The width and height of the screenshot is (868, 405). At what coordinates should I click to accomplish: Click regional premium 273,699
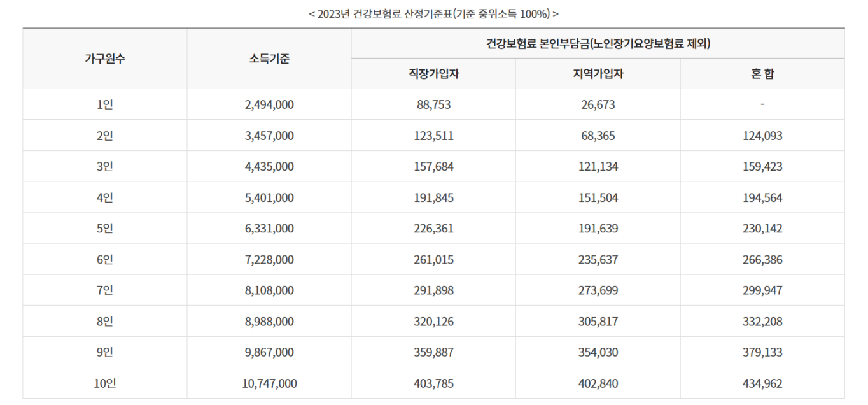[x=598, y=290]
